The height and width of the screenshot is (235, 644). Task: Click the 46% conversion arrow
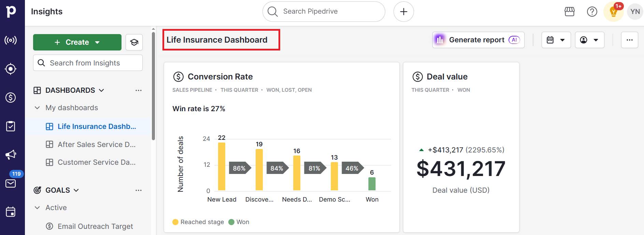353,168
